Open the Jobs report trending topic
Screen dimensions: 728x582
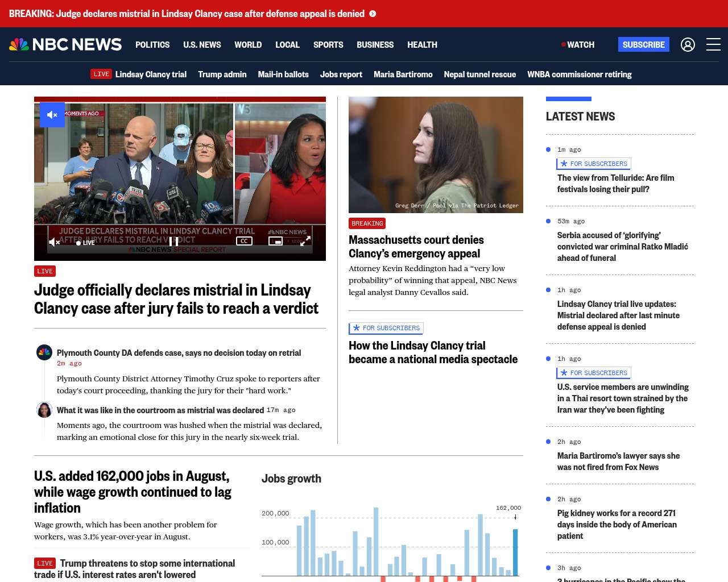pos(341,74)
